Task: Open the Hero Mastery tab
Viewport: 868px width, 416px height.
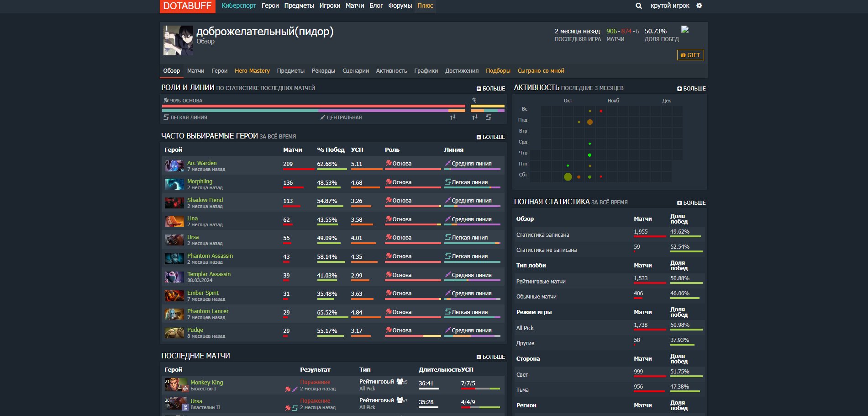Action: click(x=252, y=71)
